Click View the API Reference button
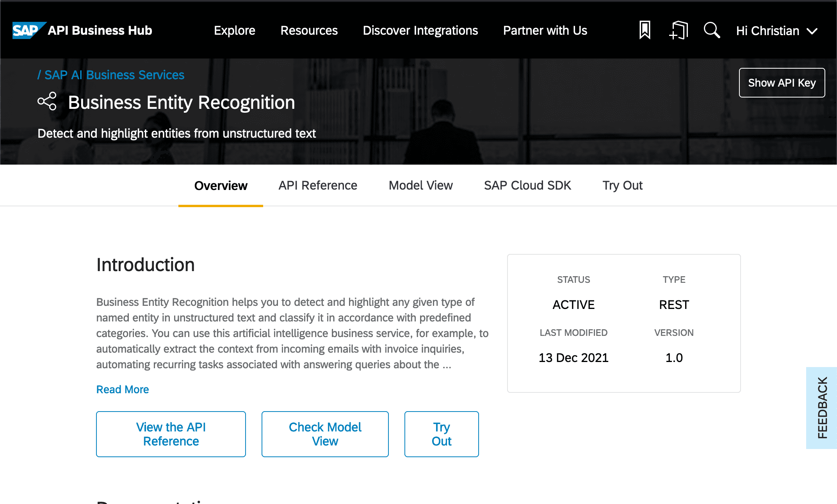This screenshot has width=837, height=504. (171, 434)
